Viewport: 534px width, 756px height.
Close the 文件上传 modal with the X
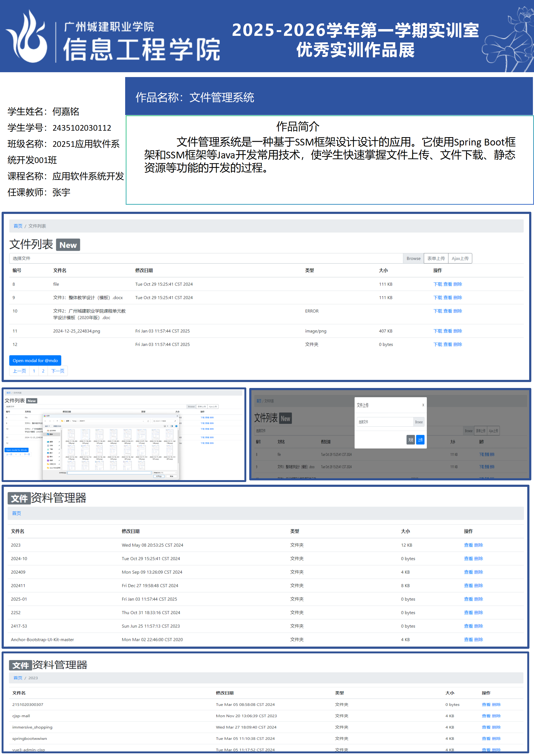tap(423, 405)
